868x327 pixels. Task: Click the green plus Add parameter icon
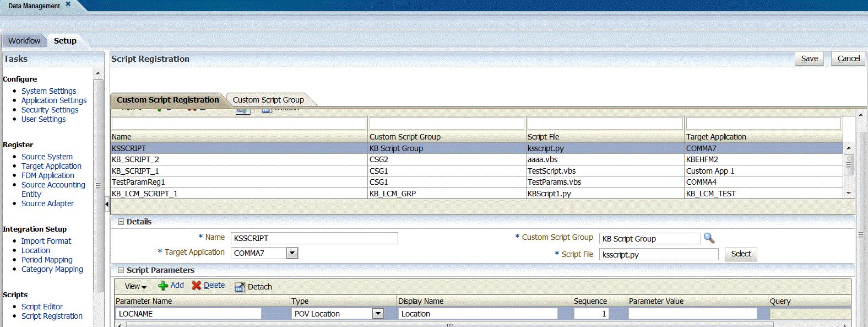click(x=163, y=286)
